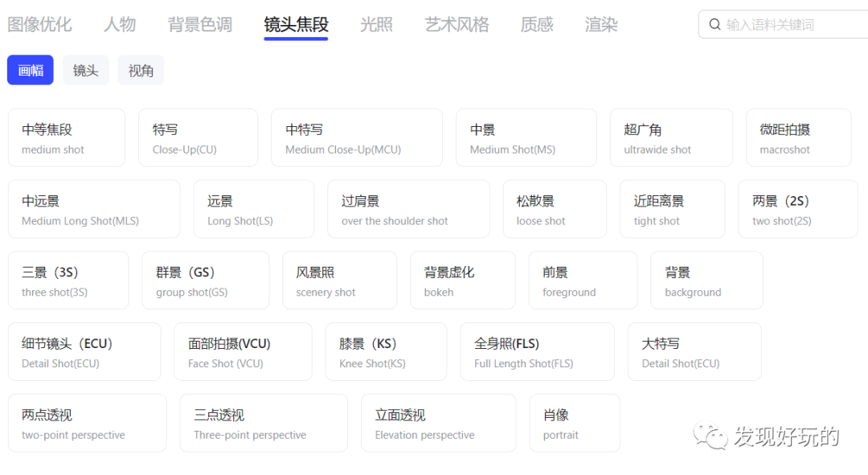The image size is (868, 475).
Task: Switch to the 镜头 filter
Action: 86,70
